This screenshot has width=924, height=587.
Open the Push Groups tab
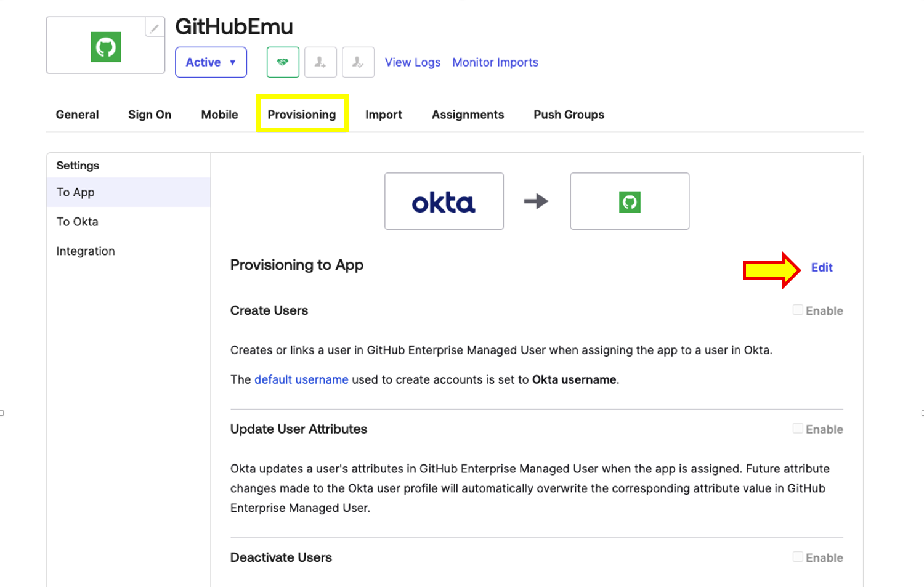[x=569, y=115]
